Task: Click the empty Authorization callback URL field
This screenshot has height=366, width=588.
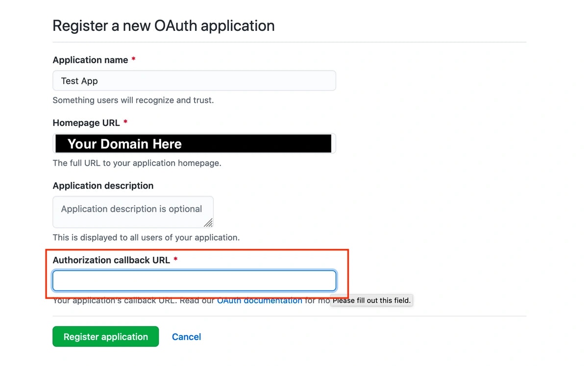Action: coord(194,280)
